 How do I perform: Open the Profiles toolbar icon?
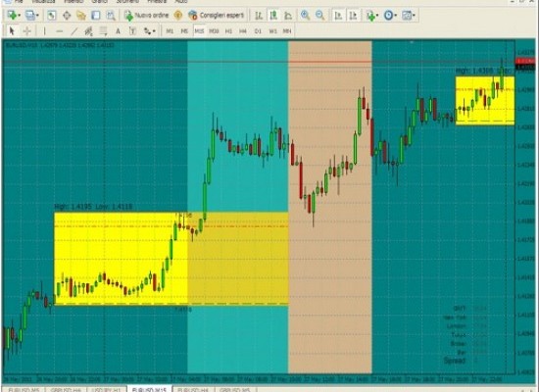(30, 15)
